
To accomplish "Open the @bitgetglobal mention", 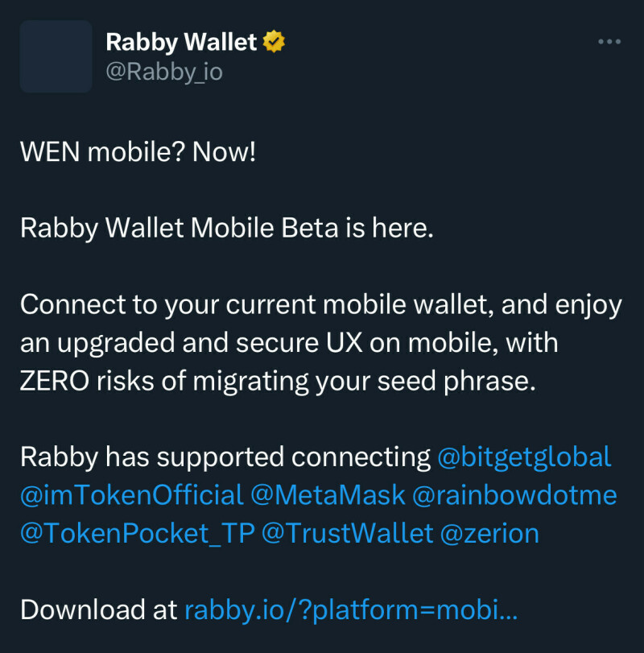I will 524,457.
